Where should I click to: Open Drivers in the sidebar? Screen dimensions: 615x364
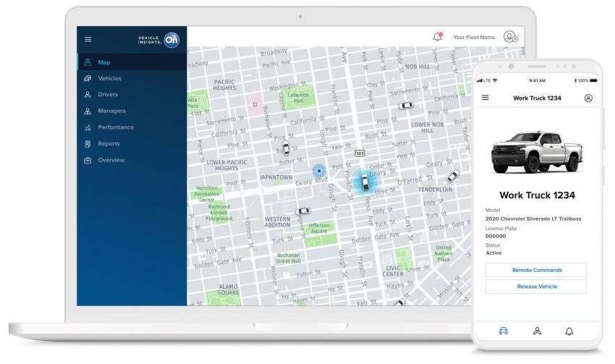click(x=132, y=94)
